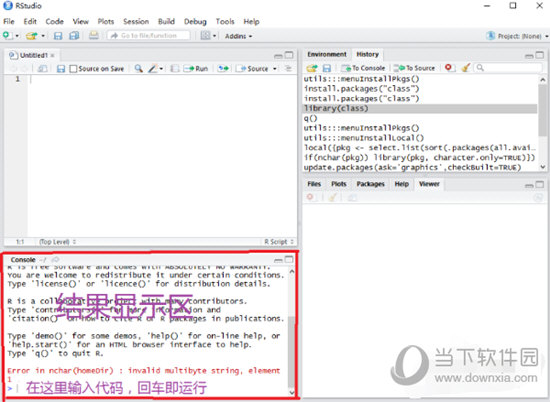This screenshot has width=550, height=402.
Task: Click Show in new window icon in editor
Action: [x=42, y=68]
